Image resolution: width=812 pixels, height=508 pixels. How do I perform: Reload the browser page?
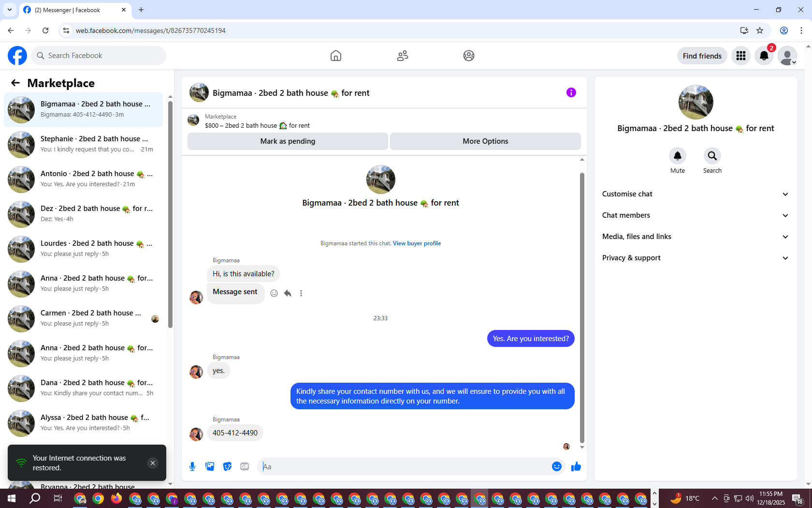click(x=45, y=30)
